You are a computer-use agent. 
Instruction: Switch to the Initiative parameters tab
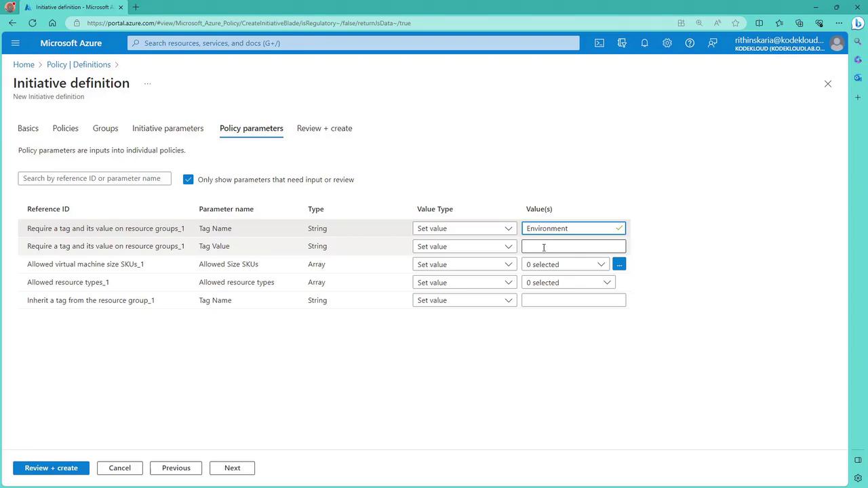[167, 128]
